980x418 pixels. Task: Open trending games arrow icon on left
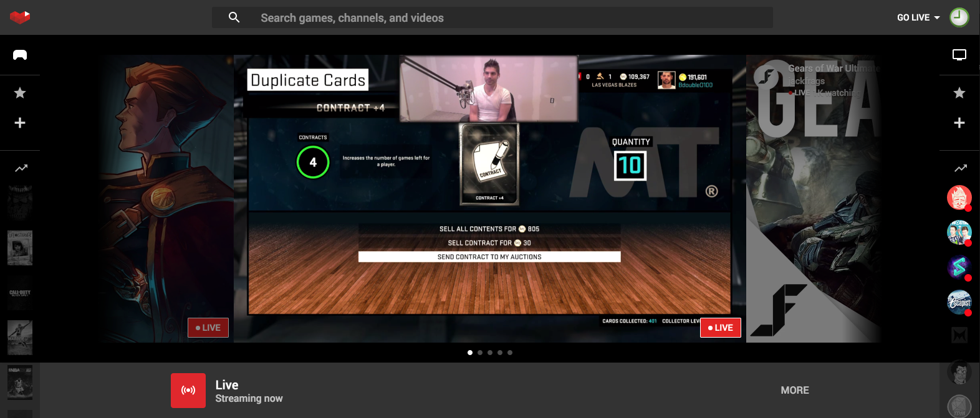[x=21, y=168]
